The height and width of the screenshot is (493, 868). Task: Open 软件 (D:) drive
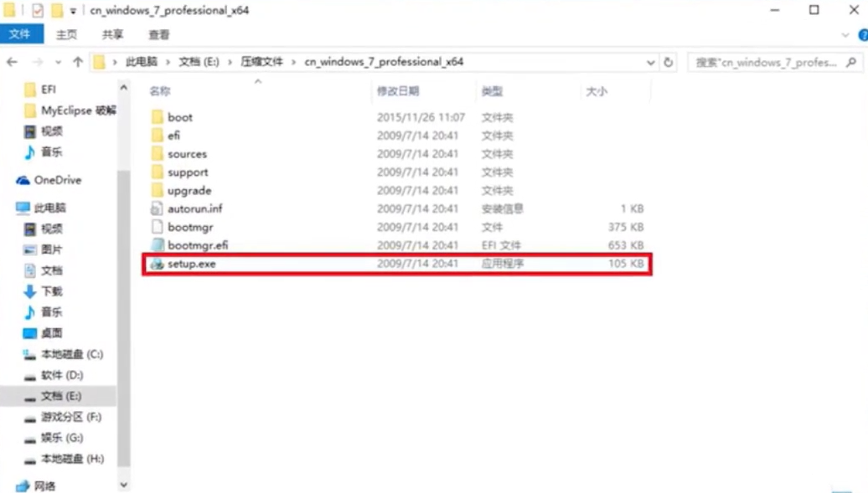(x=54, y=375)
